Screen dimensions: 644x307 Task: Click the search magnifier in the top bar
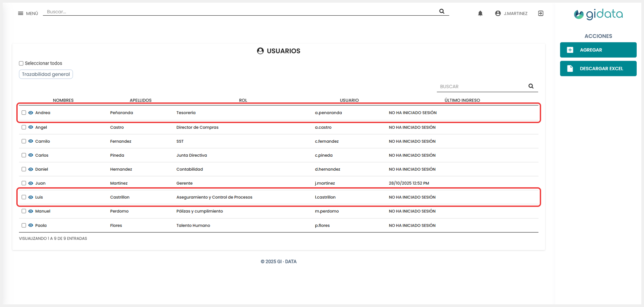(442, 11)
